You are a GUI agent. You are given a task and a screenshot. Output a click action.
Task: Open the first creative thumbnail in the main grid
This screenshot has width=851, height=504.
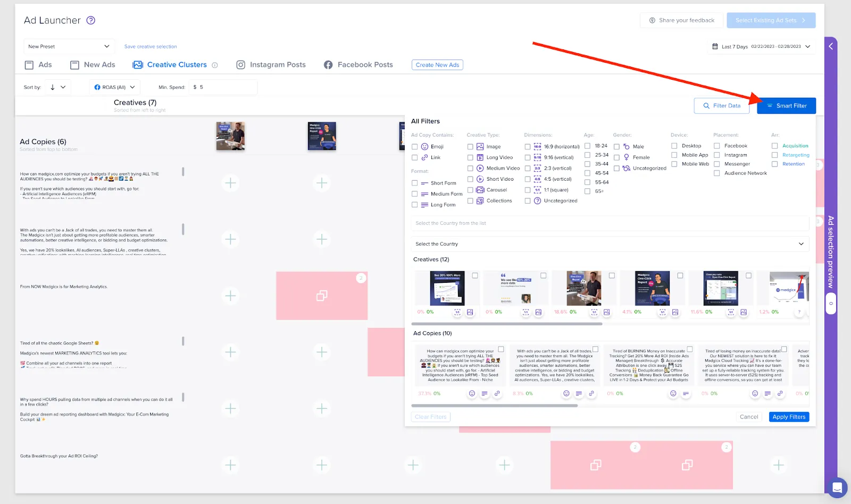pyautogui.click(x=230, y=136)
